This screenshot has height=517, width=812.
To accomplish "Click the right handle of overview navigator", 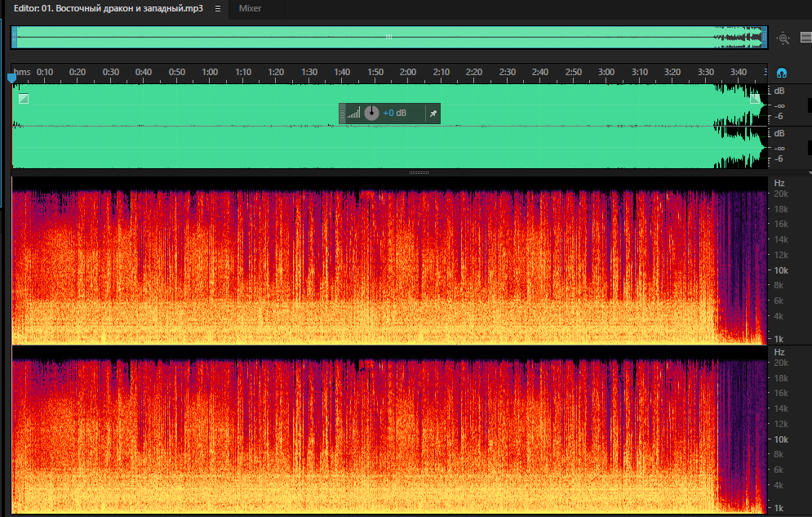I will tap(764, 38).
